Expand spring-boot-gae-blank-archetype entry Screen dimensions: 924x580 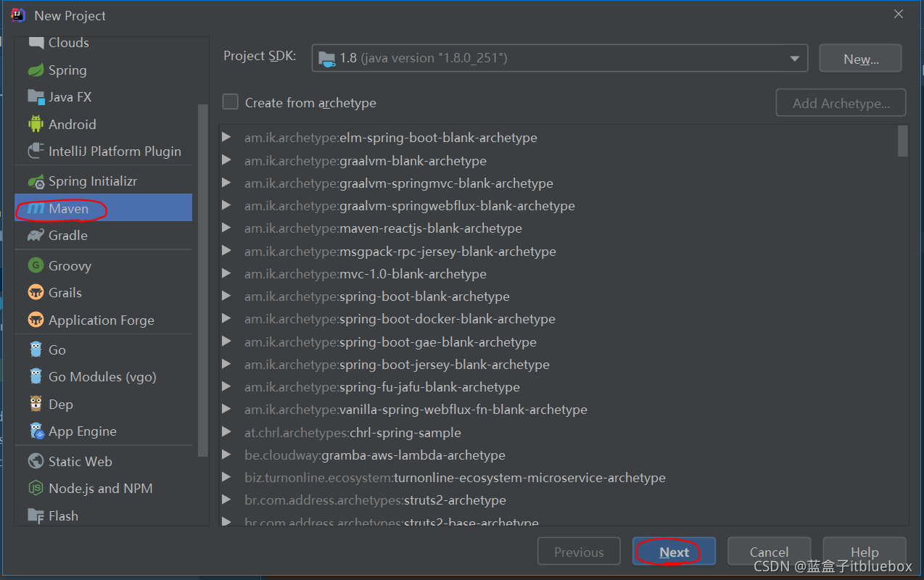coord(226,341)
